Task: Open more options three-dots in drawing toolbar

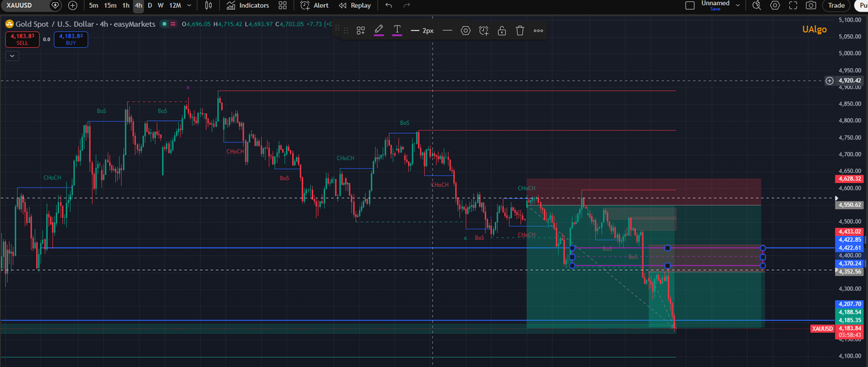Action: (538, 31)
